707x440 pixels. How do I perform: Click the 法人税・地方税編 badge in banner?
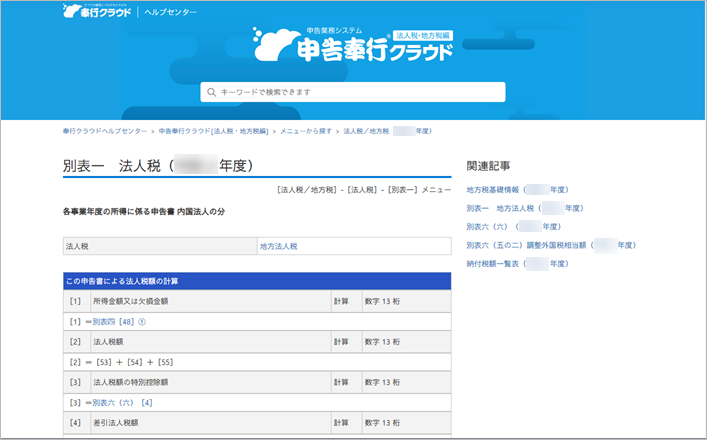pos(422,35)
